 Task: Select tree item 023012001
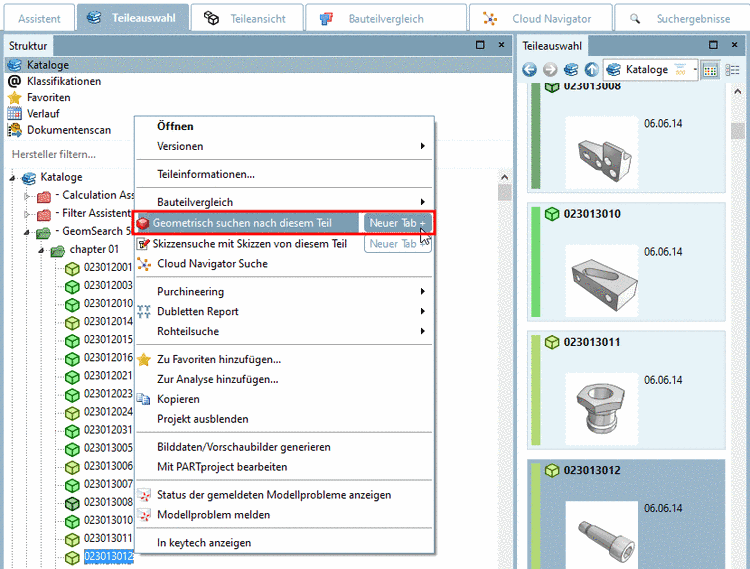(108, 267)
